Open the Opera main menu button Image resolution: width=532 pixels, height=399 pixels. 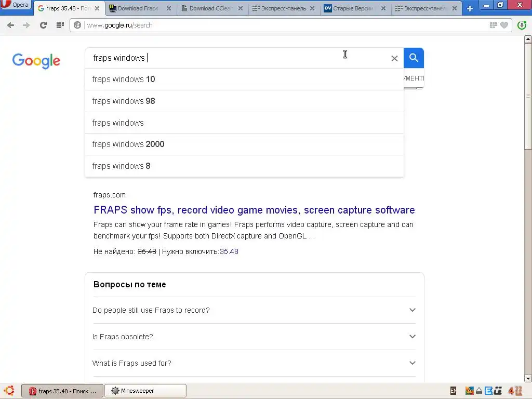(x=15, y=4)
